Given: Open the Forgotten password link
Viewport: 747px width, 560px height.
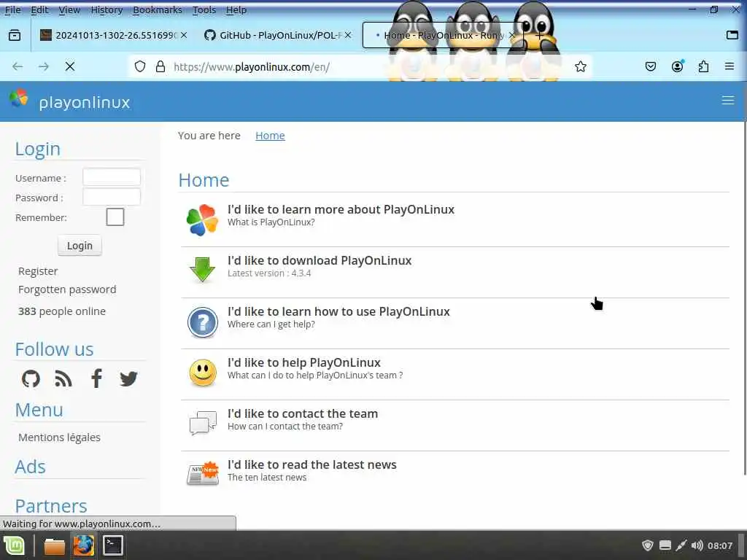Looking at the screenshot, I should point(67,289).
